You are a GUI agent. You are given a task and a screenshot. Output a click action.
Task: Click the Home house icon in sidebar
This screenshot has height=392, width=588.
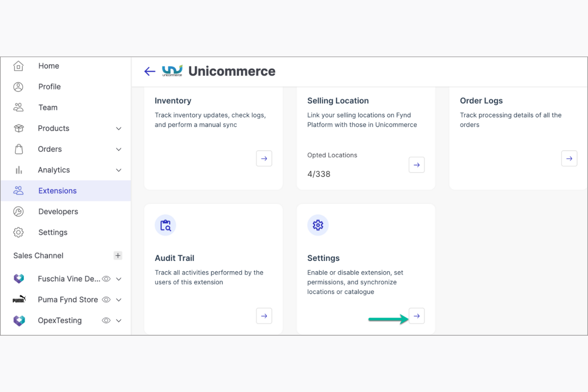18,66
